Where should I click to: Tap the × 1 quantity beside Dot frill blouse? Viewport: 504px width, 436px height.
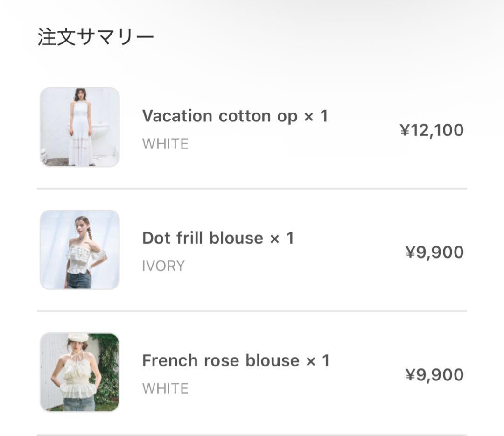(282, 238)
